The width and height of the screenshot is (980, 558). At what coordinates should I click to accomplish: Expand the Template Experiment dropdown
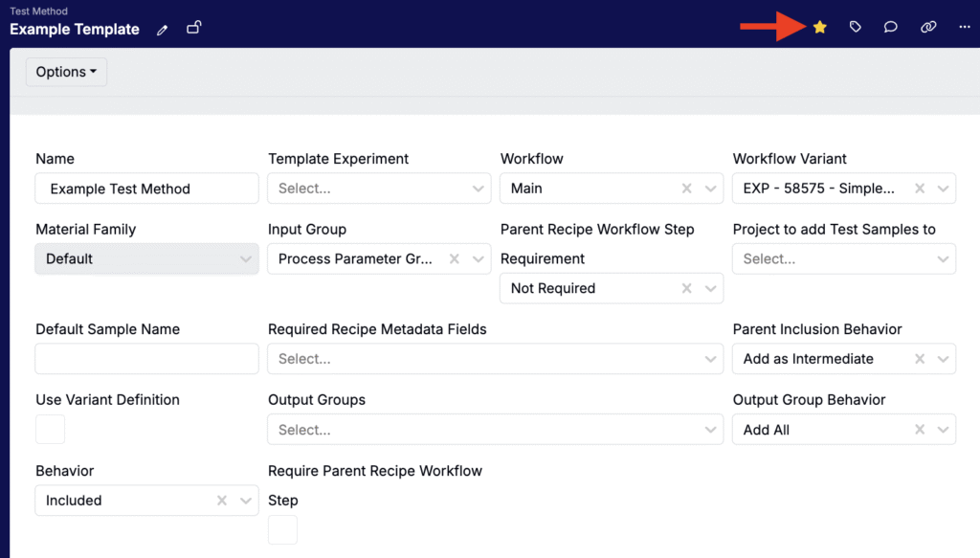coord(479,189)
